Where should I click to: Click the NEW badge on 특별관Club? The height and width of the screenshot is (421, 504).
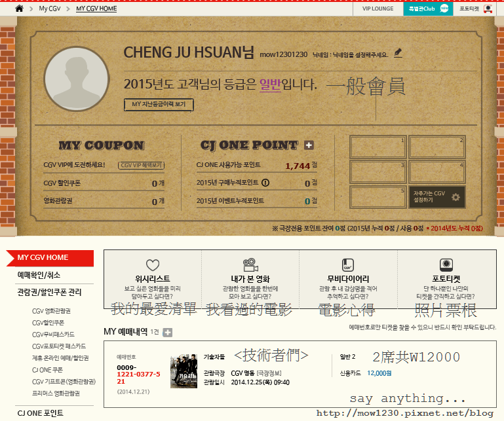pos(444,9)
